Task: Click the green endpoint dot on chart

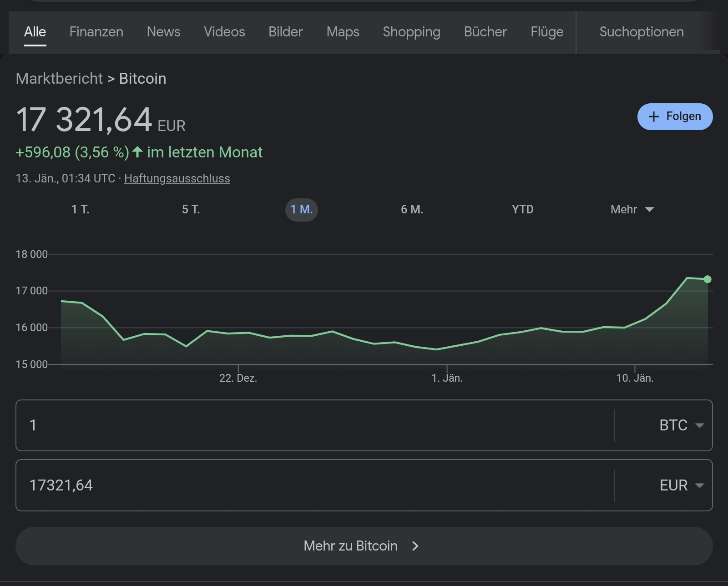Action: click(x=707, y=279)
